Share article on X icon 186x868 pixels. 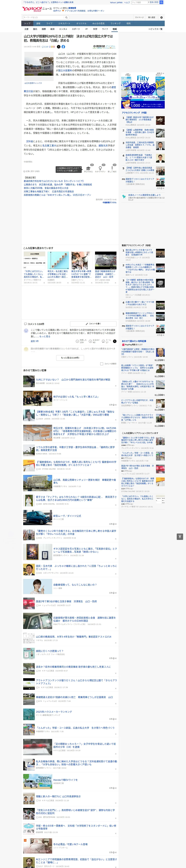click(58, 47)
